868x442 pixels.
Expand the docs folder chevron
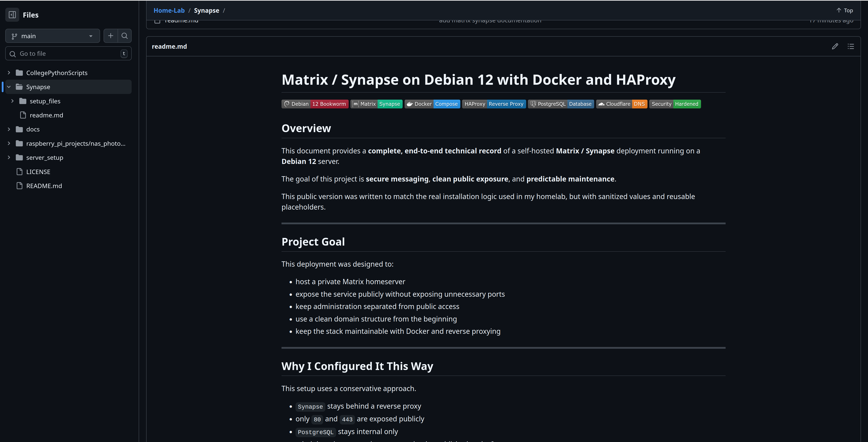(9, 129)
